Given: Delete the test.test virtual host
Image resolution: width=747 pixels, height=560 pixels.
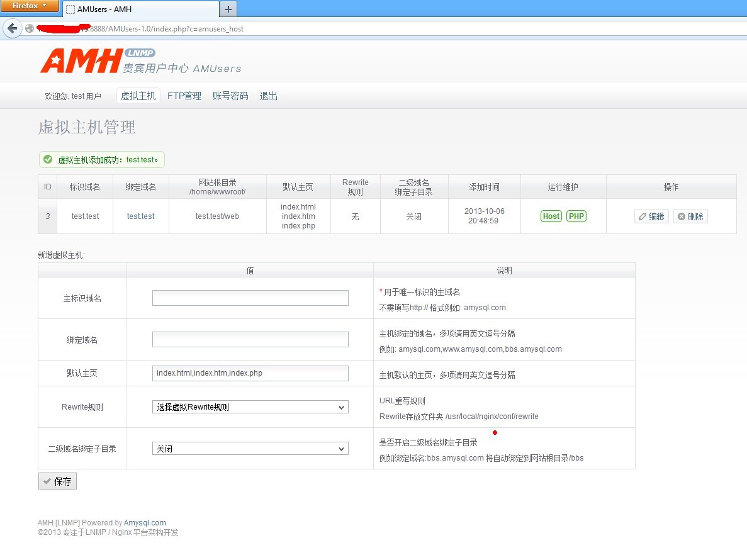Looking at the screenshot, I should [690, 216].
